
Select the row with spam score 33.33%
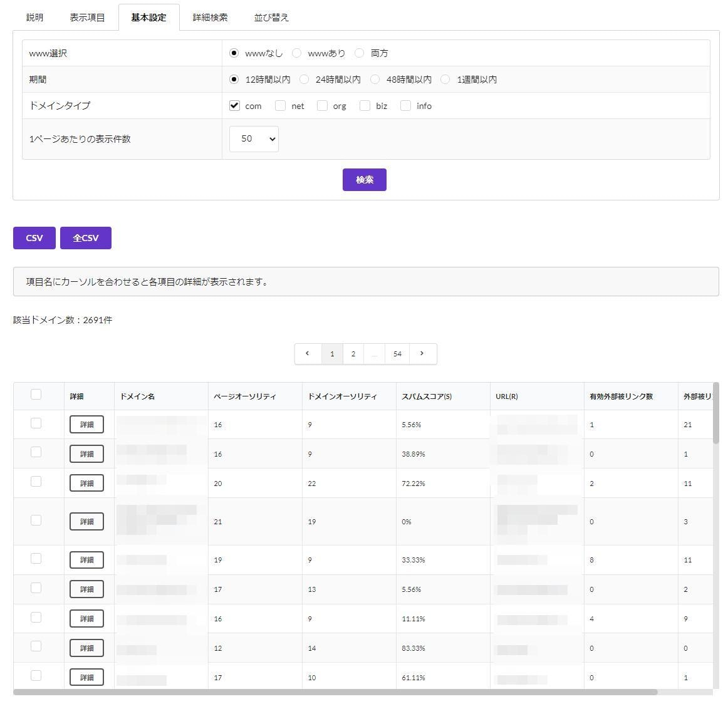tap(36, 558)
